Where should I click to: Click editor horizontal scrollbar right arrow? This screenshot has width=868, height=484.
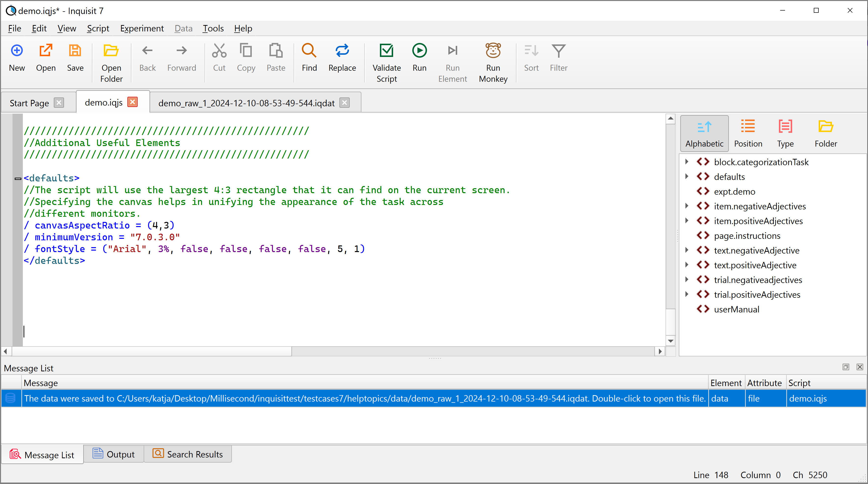coord(660,351)
